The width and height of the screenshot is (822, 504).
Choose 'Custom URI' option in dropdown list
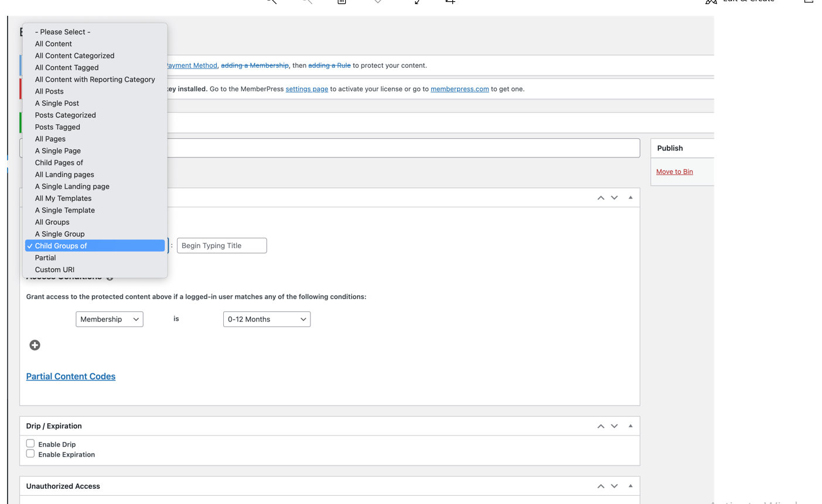pyautogui.click(x=54, y=270)
